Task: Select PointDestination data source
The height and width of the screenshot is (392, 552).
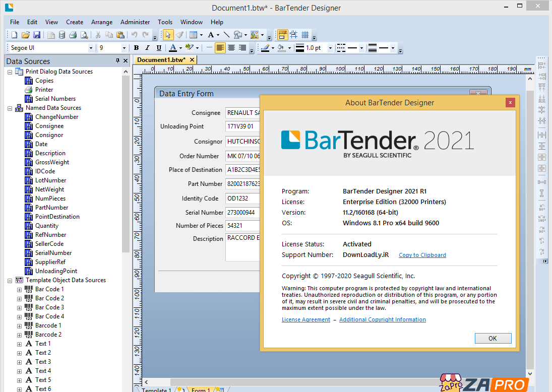Action: (57, 217)
